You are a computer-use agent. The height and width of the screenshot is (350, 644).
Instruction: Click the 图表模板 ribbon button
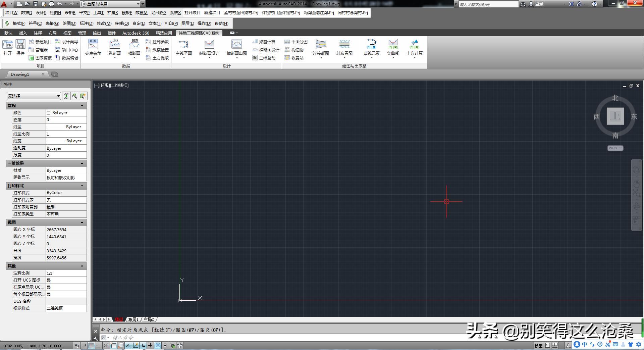click(x=40, y=58)
